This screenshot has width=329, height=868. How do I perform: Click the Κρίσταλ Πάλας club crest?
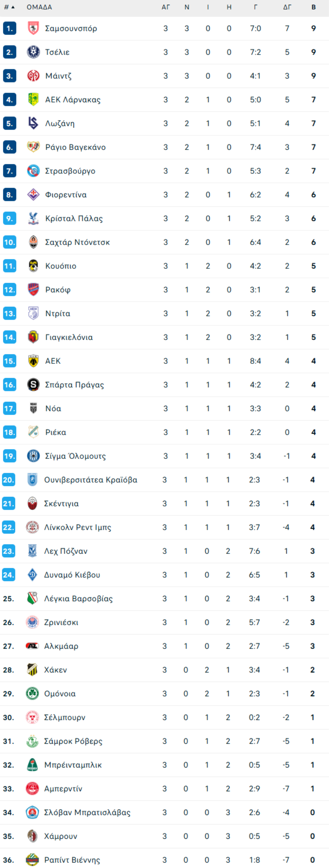coord(33,219)
